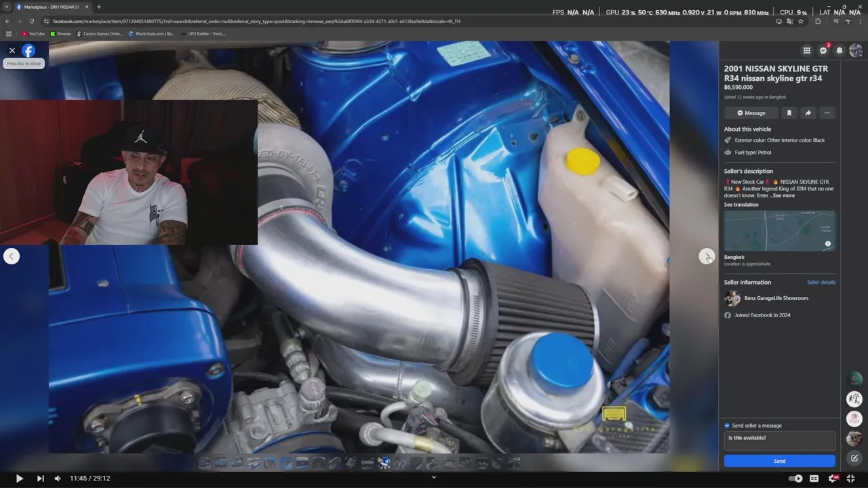Viewport: 868px width, 488px height.
Task: Send the message to seller
Action: click(x=780, y=461)
